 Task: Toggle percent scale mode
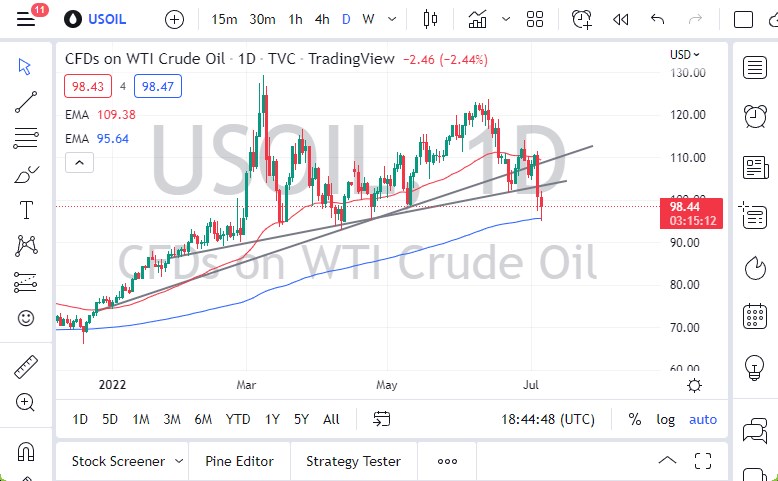coord(635,419)
